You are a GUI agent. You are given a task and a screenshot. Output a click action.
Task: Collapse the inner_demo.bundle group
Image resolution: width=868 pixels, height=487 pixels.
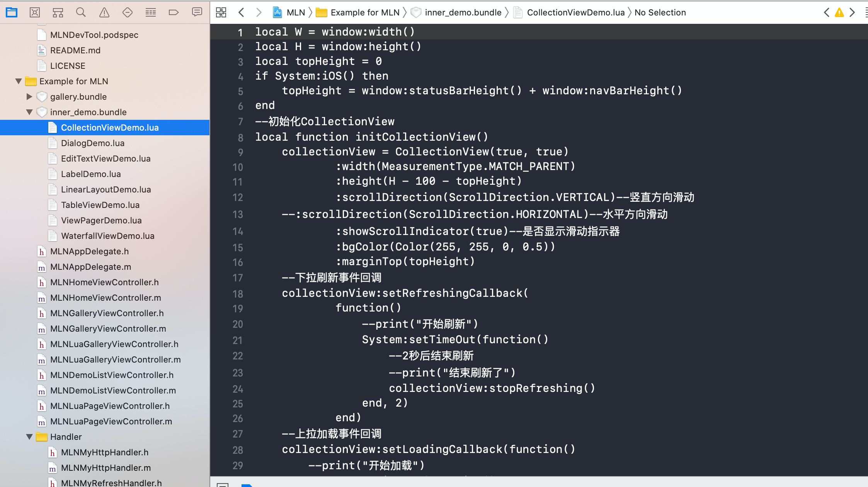click(29, 112)
